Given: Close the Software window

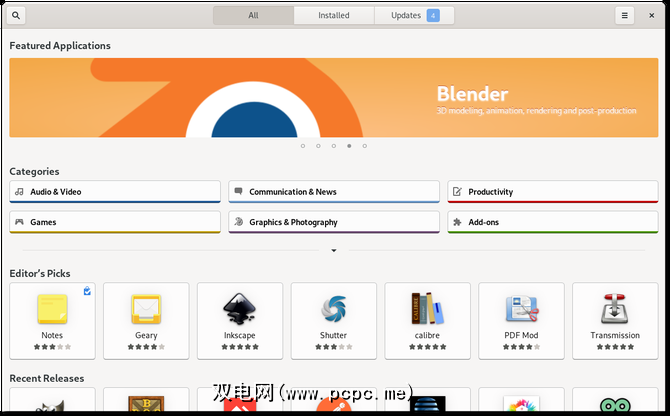Looking at the screenshot, I should (x=651, y=15).
